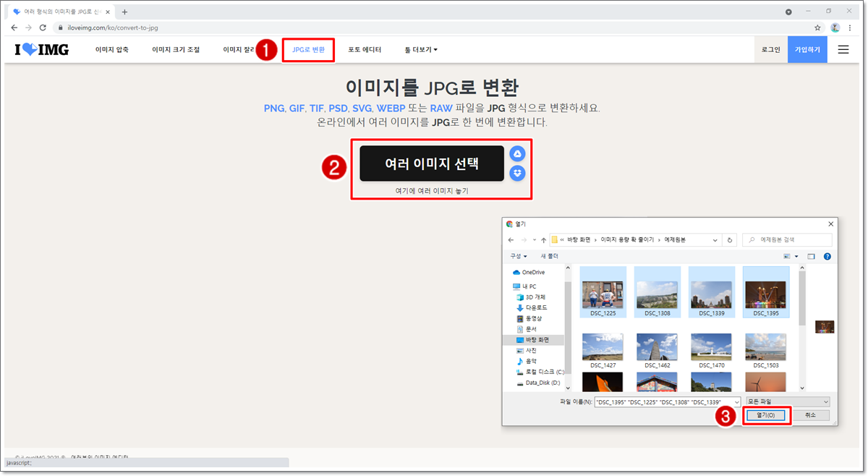Open Data_Disk (D:) drive
The image size is (868, 476).
pos(537,383)
